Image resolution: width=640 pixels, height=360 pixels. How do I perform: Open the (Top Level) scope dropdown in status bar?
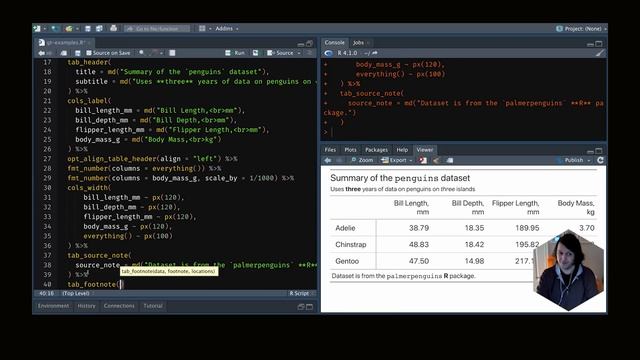coord(78,293)
